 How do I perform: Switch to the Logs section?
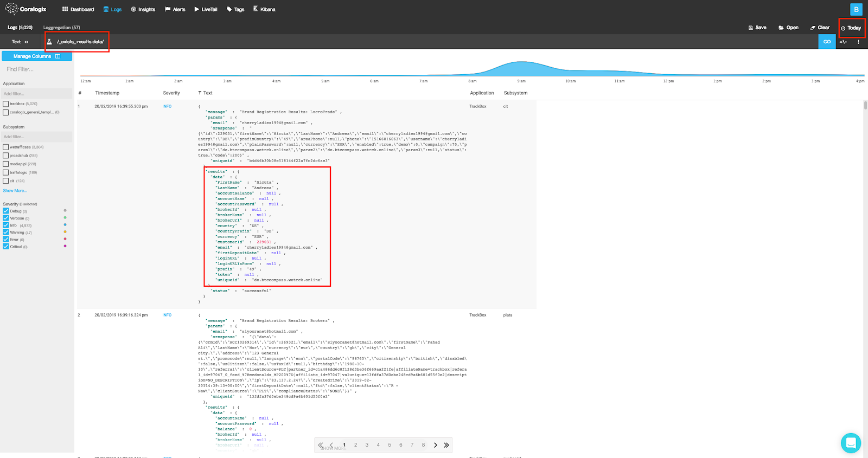coord(112,9)
